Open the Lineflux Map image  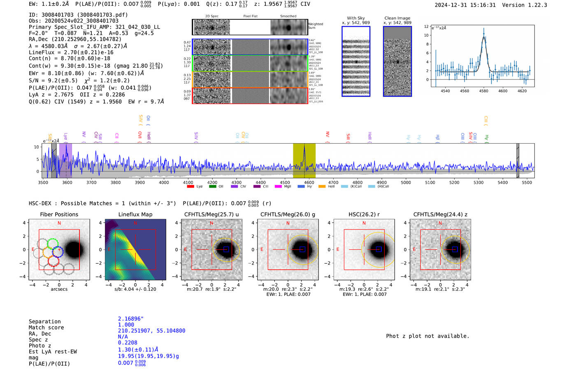click(x=135, y=249)
